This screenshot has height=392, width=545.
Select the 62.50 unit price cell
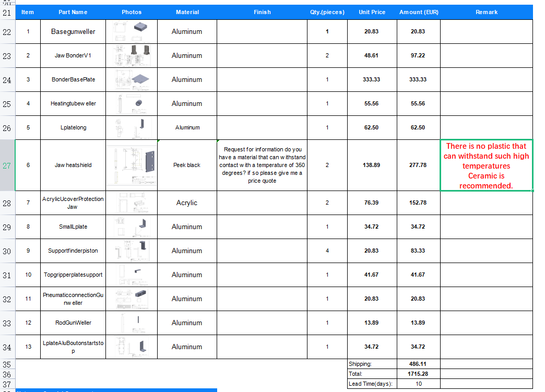[372, 127]
